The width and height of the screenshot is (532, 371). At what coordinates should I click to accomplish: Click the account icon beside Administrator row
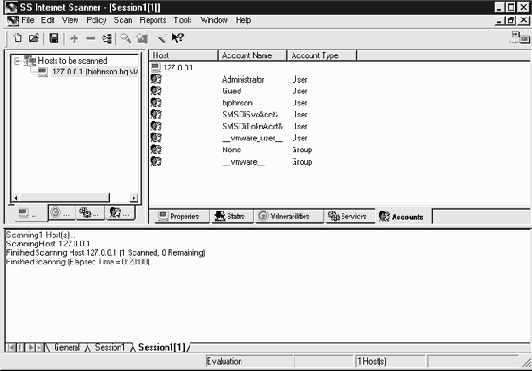pyautogui.click(x=156, y=79)
